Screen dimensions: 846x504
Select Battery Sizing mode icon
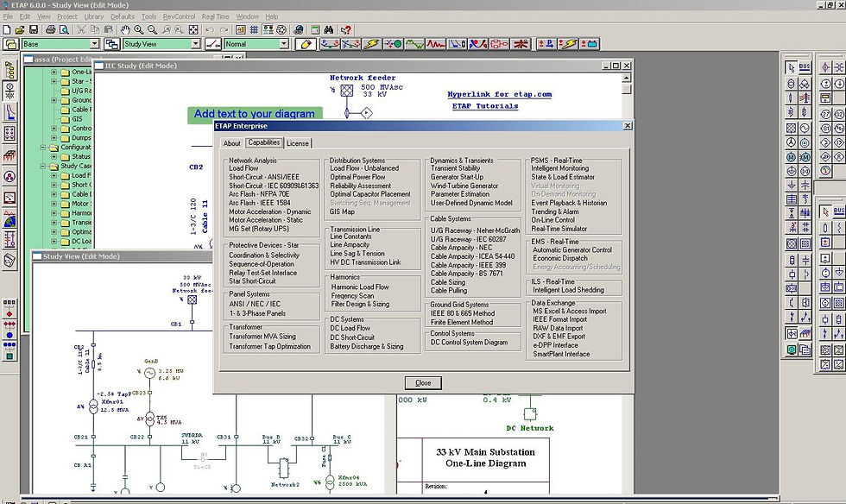[x=589, y=44]
